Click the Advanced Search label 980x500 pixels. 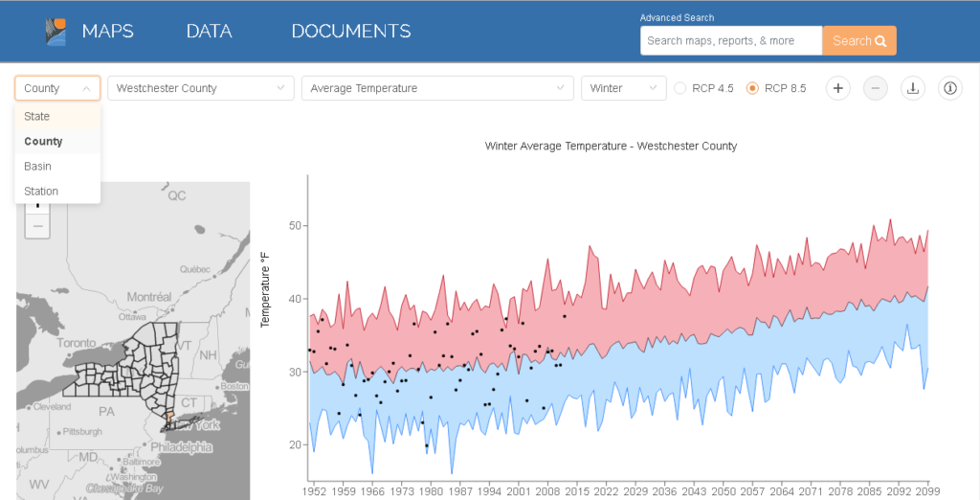click(x=677, y=17)
